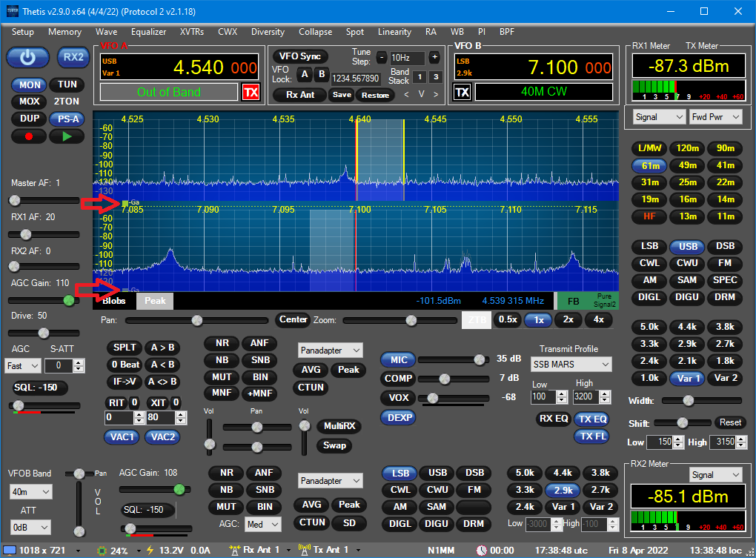Click the Tx Ant 1 antenna icon
The height and width of the screenshot is (558, 756).
pos(305,551)
